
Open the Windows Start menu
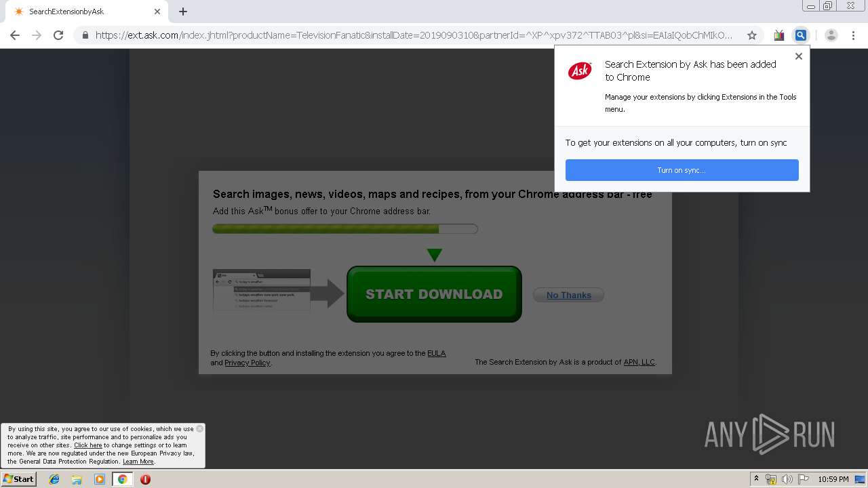click(x=18, y=479)
